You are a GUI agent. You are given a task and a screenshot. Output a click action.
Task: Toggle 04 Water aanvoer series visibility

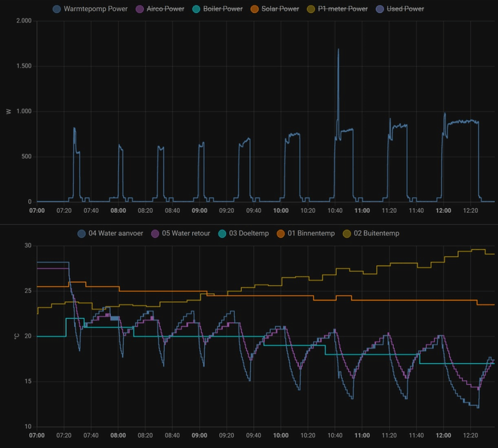point(110,233)
